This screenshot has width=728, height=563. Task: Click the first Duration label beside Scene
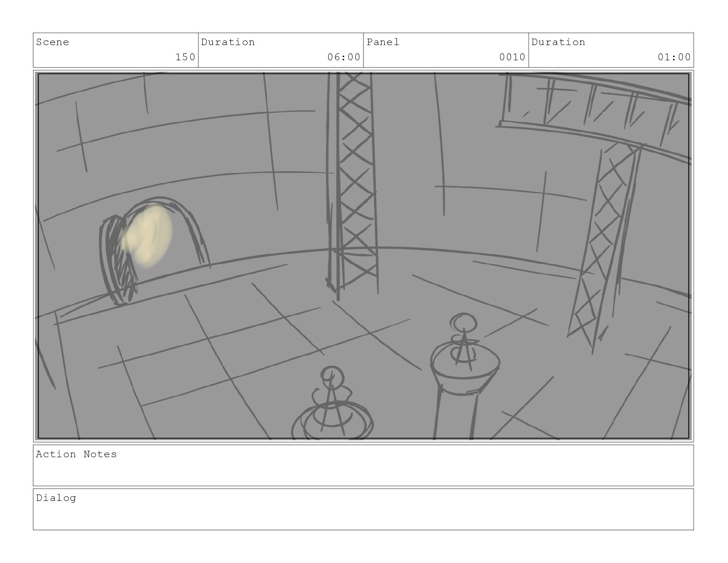tap(227, 42)
